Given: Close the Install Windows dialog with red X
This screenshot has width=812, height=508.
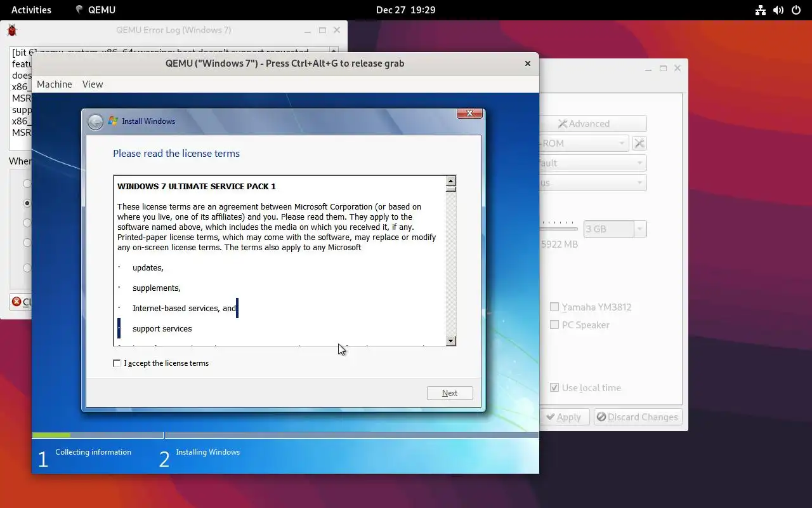Looking at the screenshot, I should [469, 113].
